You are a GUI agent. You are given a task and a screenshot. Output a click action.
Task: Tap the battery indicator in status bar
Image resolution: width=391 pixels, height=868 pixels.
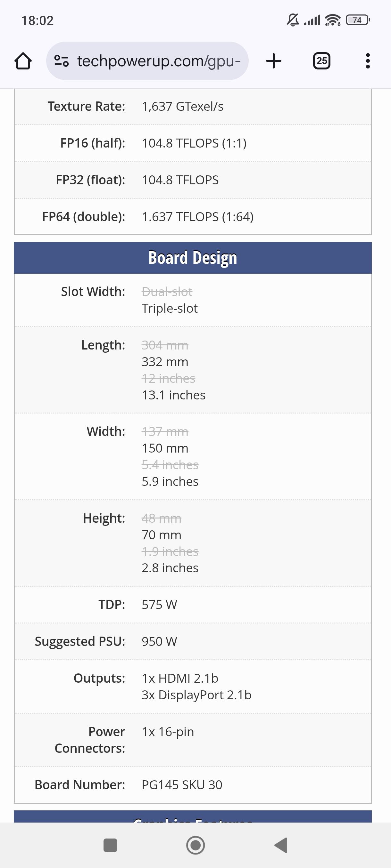point(358,20)
